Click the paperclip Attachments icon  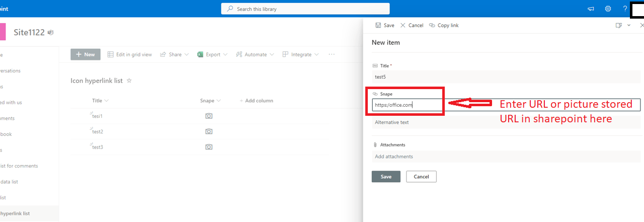coord(375,145)
